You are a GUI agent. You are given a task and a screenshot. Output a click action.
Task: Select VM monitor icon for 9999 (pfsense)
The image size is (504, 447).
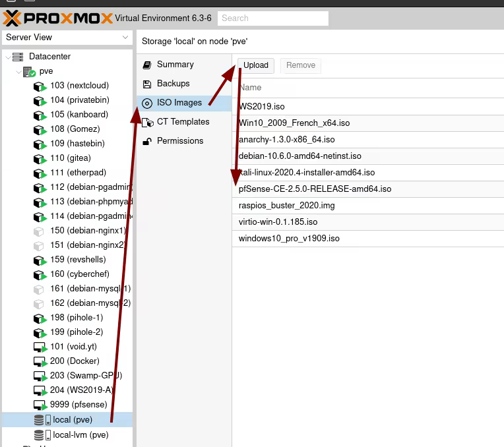(x=40, y=405)
